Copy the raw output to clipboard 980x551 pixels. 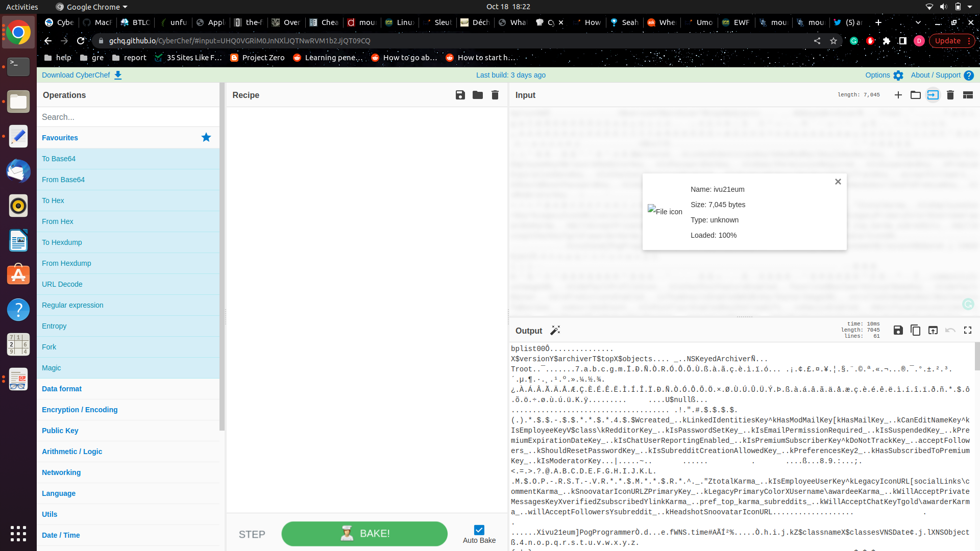(915, 330)
